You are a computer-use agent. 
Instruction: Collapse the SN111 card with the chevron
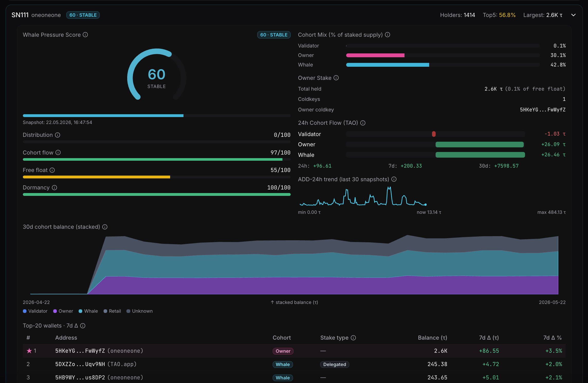[573, 15]
